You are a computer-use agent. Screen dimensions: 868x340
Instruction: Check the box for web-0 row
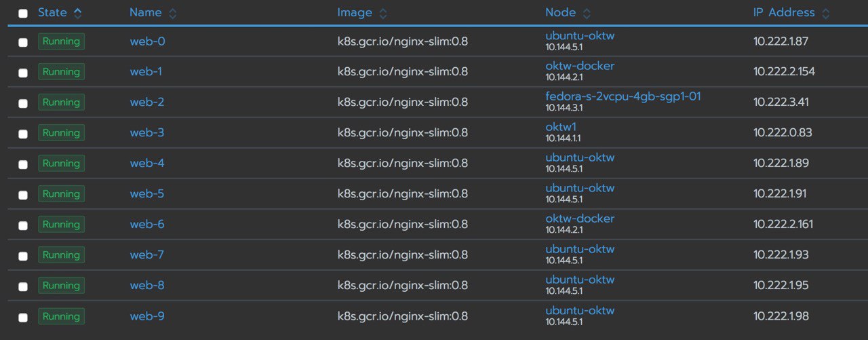[23, 42]
